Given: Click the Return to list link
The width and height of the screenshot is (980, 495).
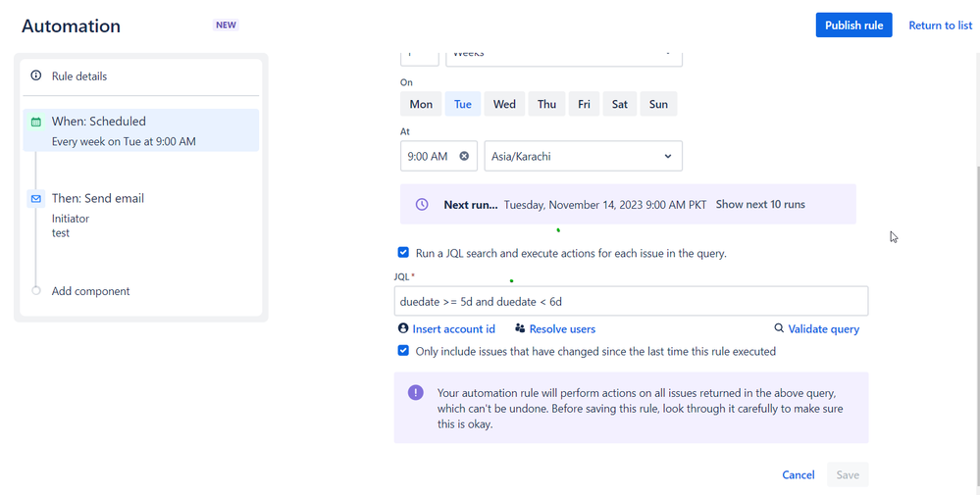Looking at the screenshot, I should tap(940, 25).
